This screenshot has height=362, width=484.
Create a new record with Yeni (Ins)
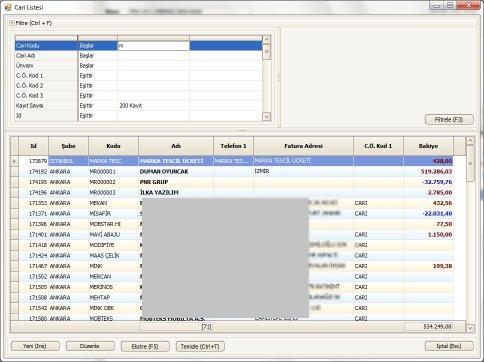[x=35, y=346]
